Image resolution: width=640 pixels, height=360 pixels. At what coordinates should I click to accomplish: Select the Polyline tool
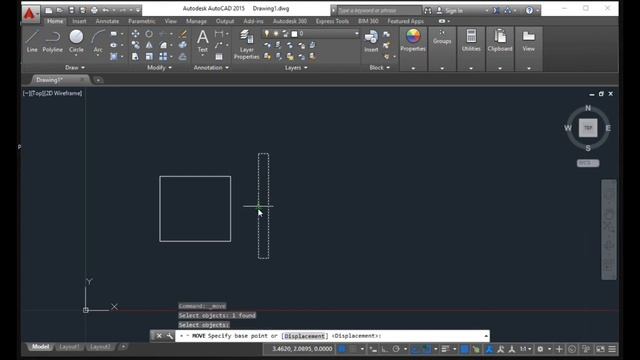click(x=53, y=41)
